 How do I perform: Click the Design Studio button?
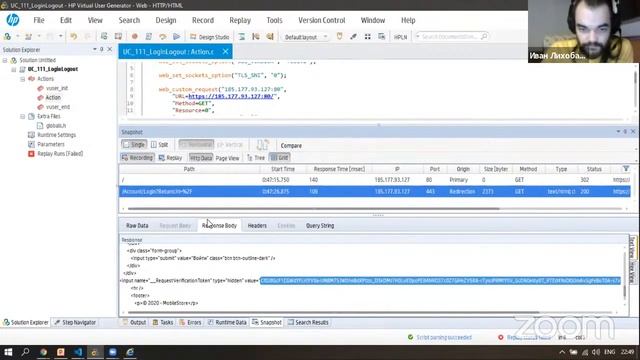[x=210, y=37]
